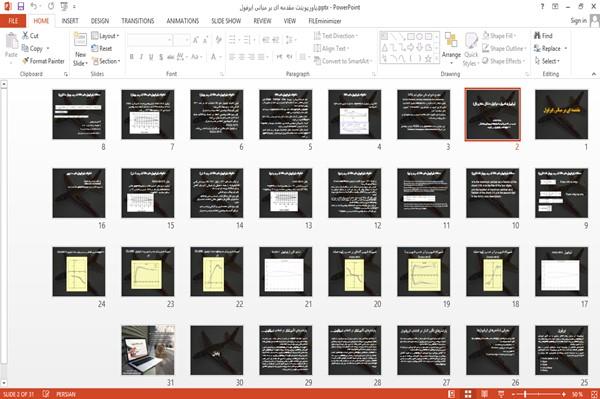600x399 pixels.
Task: Switch to the ANIMATIONS tab
Action: pos(183,21)
